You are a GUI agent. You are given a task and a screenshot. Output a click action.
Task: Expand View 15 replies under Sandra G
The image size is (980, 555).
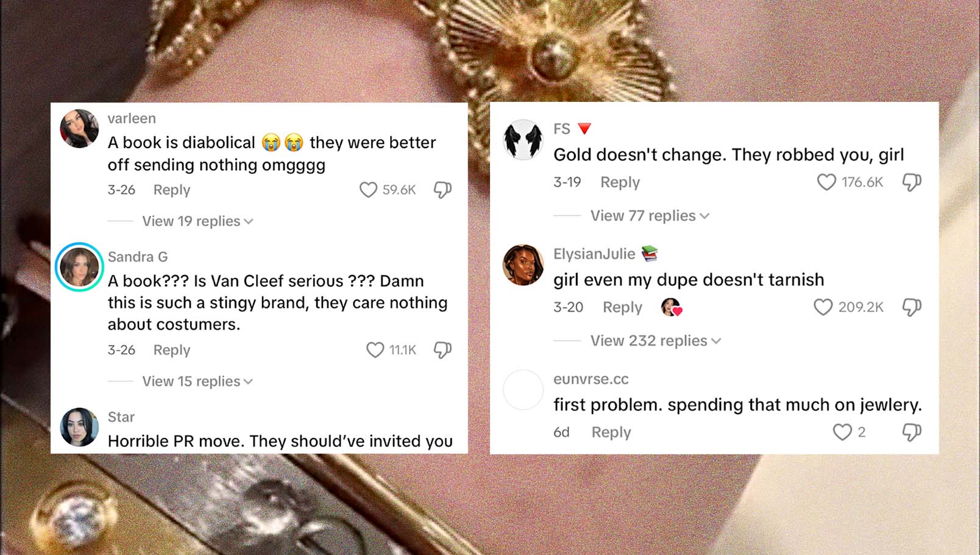pyautogui.click(x=197, y=381)
